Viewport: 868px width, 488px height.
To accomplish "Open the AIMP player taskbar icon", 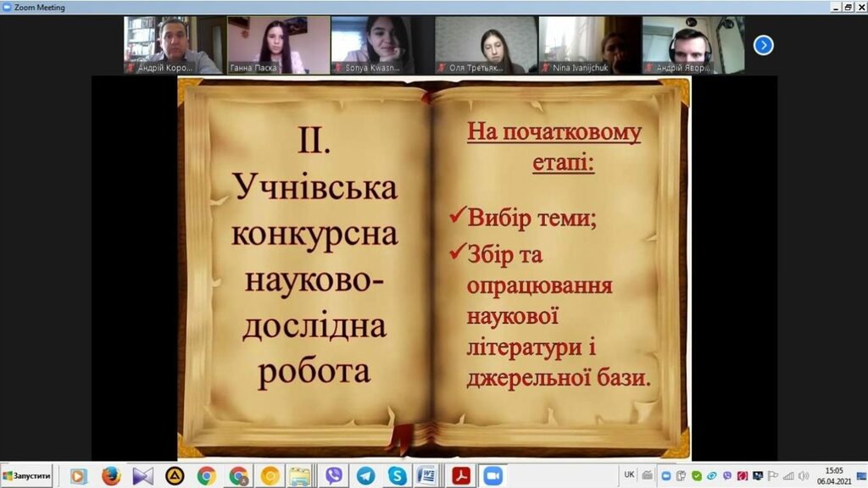I will click(175, 476).
